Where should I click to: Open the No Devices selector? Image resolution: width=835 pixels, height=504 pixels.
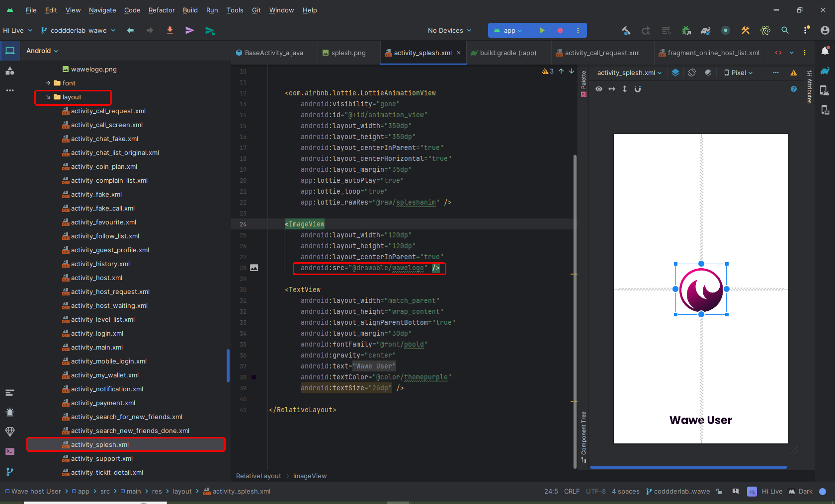(449, 30)
